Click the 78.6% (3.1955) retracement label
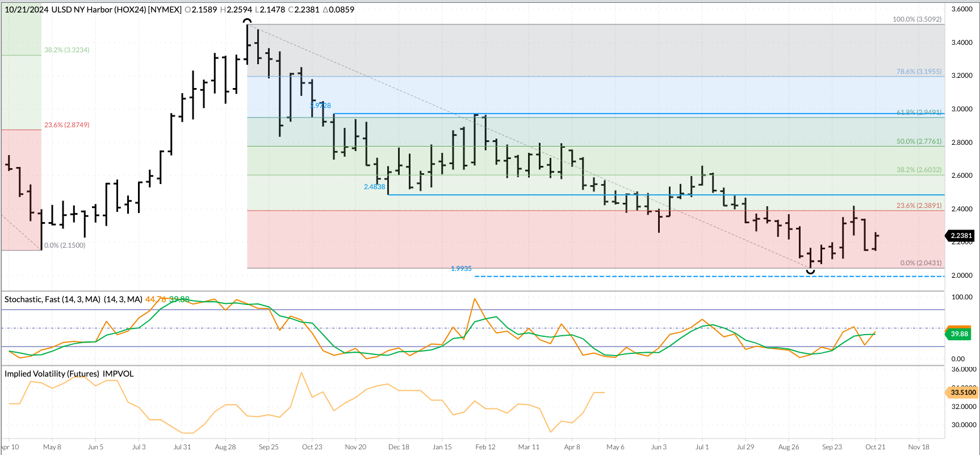Viewport: 980px width, 455px height. 919,72
